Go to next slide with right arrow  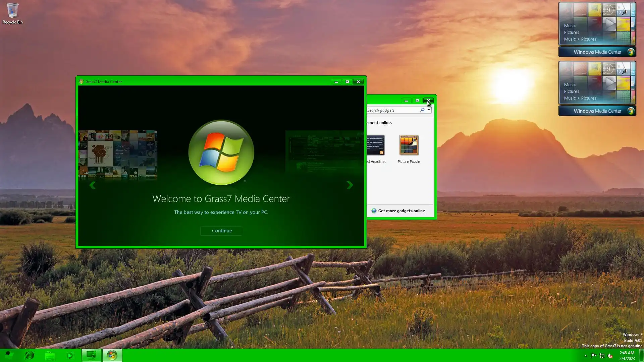pyautogui.click(x=350, y=185)
